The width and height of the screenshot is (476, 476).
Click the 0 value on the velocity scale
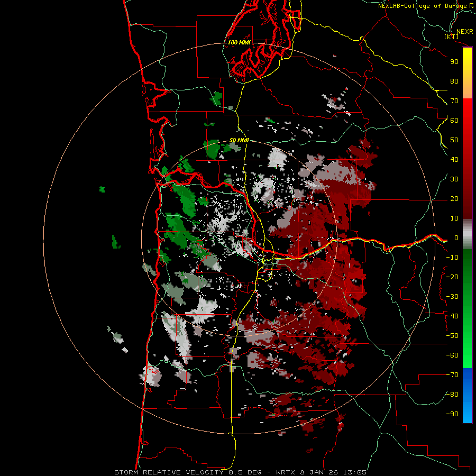(456, 237)
